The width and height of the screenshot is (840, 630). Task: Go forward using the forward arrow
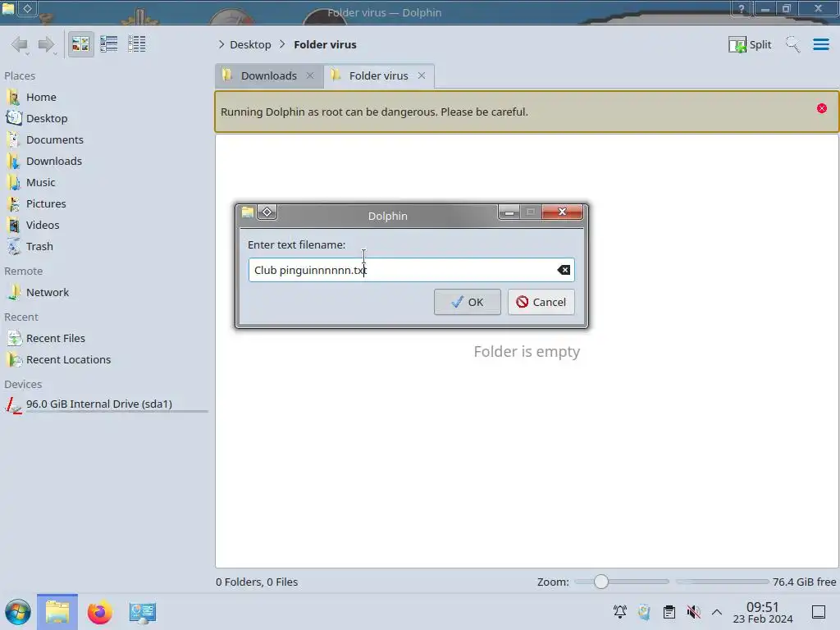[x=47, y=44]
